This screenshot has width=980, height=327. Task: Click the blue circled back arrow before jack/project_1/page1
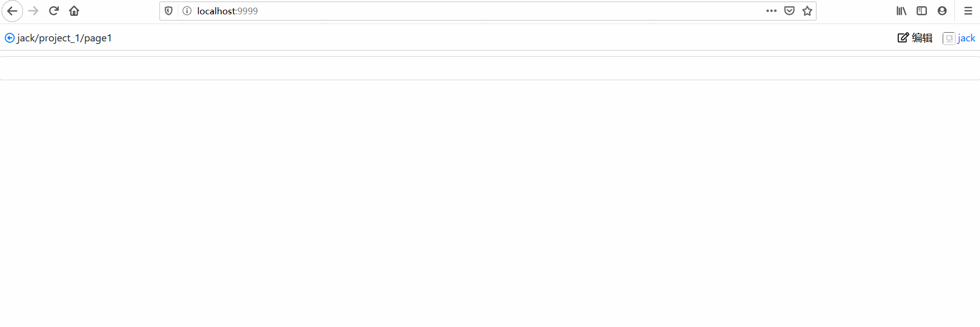[x=9, y=38]
